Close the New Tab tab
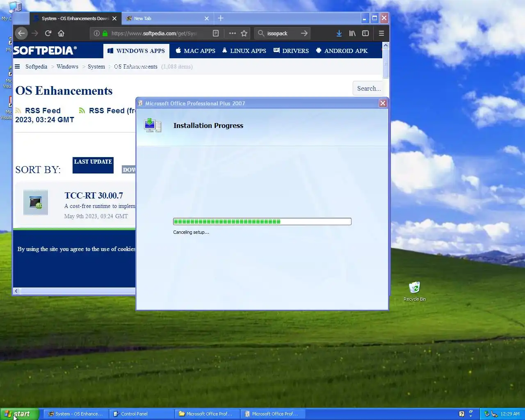Viewport: 525px width, 420px height. (x=206, y=18)
